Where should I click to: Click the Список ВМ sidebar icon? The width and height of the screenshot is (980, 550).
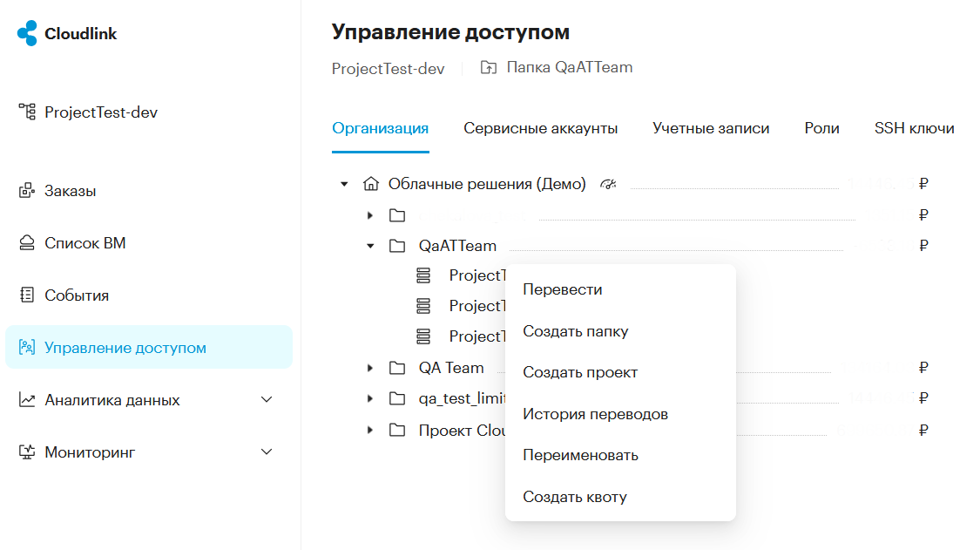point(27,243)
